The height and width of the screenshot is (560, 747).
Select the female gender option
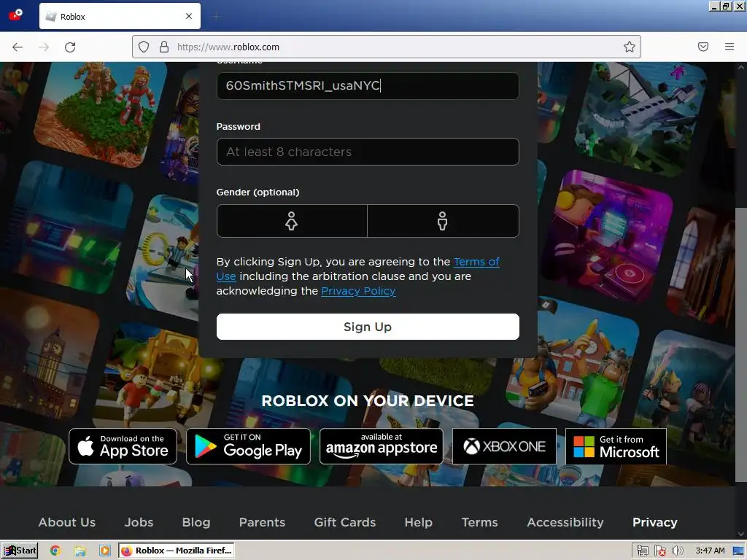pos(292,221)
